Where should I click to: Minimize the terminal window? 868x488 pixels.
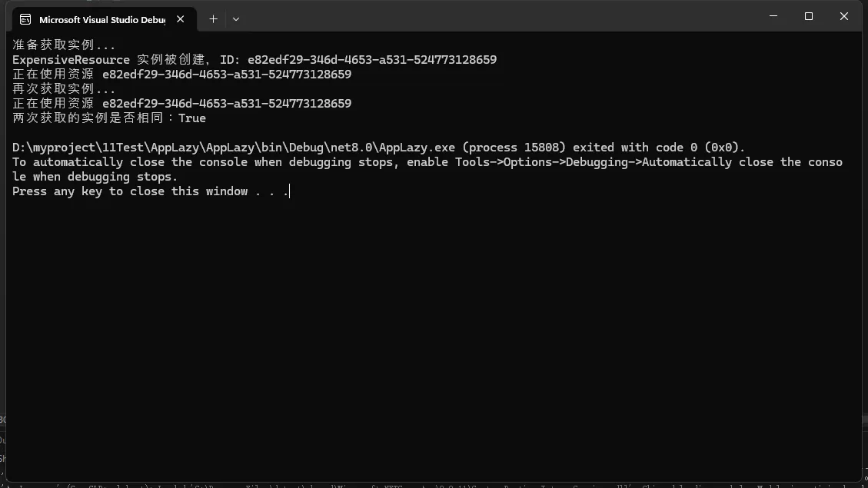click(x=773, y=16)
